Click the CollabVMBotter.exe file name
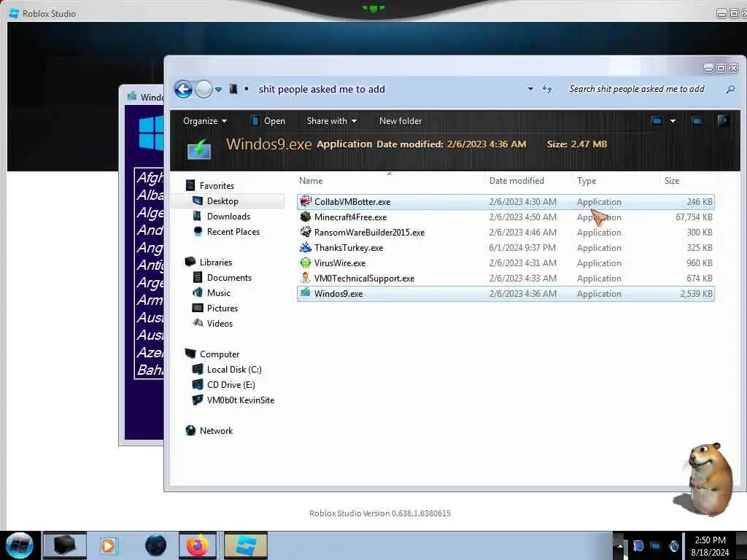The width and height of the screenshot is (747, 560). 352,202
